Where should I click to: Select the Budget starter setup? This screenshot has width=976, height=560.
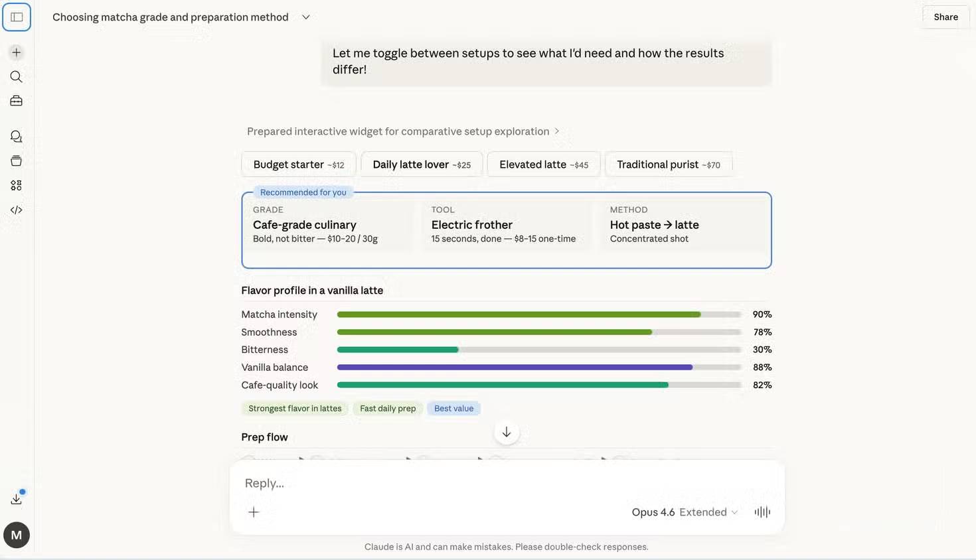(x=299, y=165)
